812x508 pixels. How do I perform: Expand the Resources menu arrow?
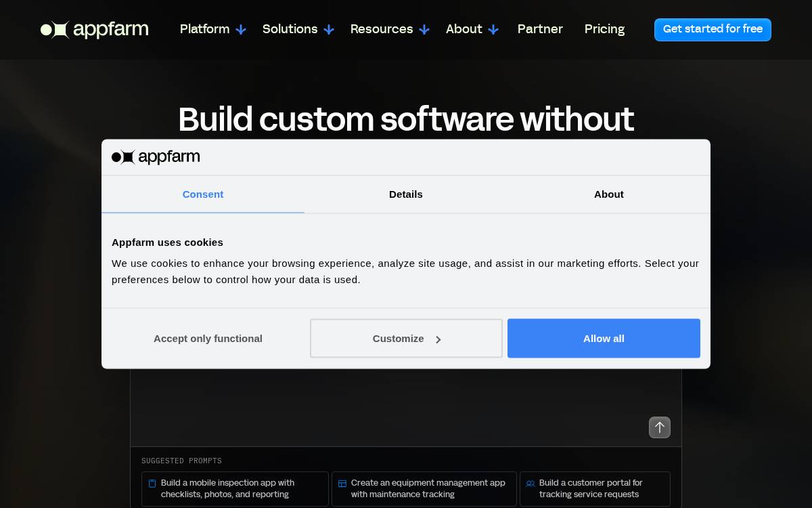click(x=424, y=30)
